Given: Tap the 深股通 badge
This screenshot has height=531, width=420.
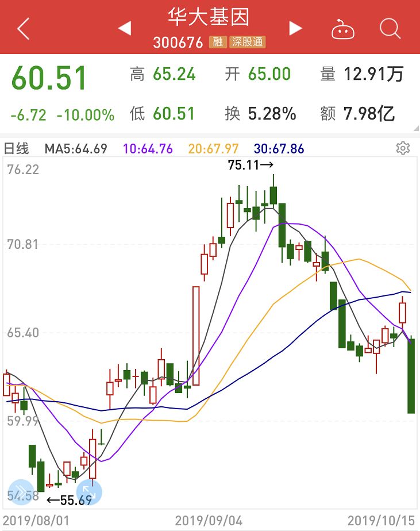Looking at the screenshot, I should point(247,42).
